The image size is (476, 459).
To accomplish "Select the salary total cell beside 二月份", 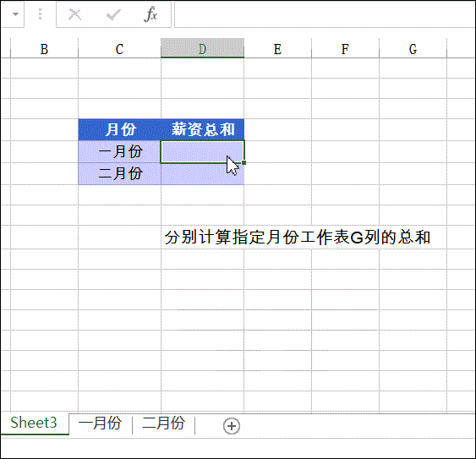I will (202, 174).
